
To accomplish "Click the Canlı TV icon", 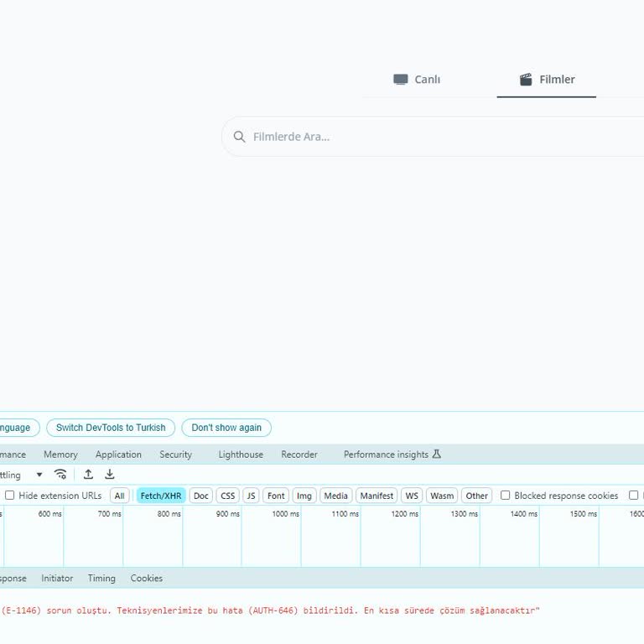I will pos(401,80).
